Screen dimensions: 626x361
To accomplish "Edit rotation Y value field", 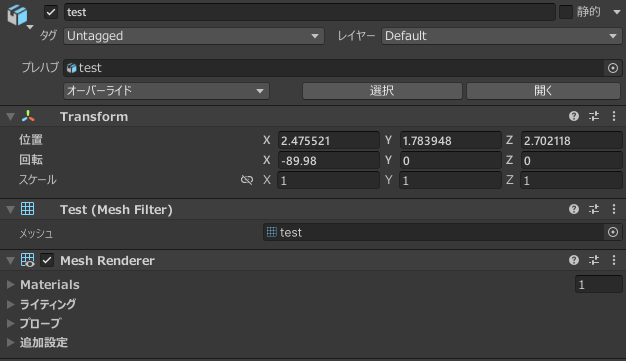I will [x=450, y=161].
